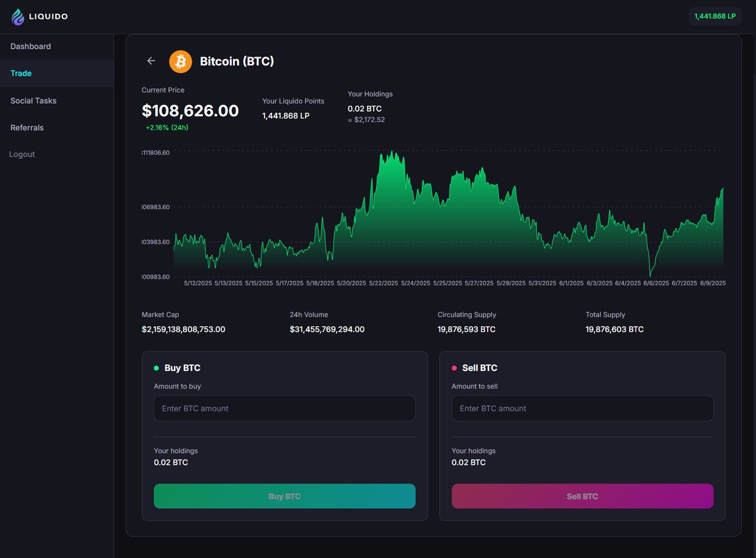
Task: Click the red dot beside Sell BTC
Action: 454,368
